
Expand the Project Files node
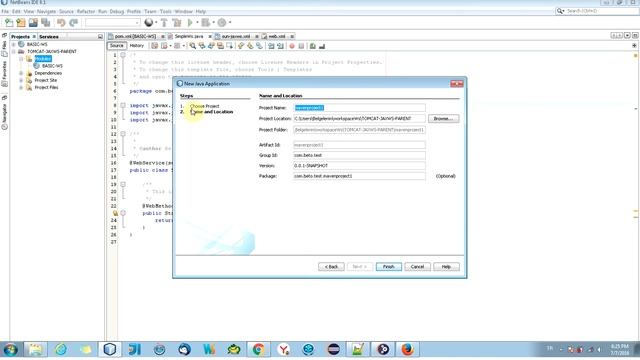pos(21,87)
